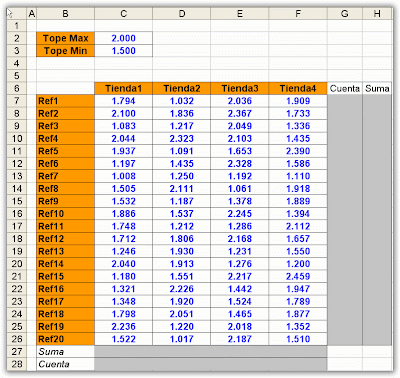Click the Ref18 Tienda2 value 2.051
This screenshot has width=400, height=378.
(x=182, y=314)
